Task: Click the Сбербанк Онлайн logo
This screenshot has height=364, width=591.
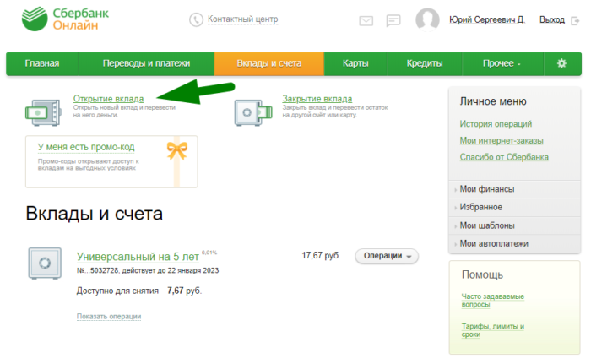Action: pos(59,19)
